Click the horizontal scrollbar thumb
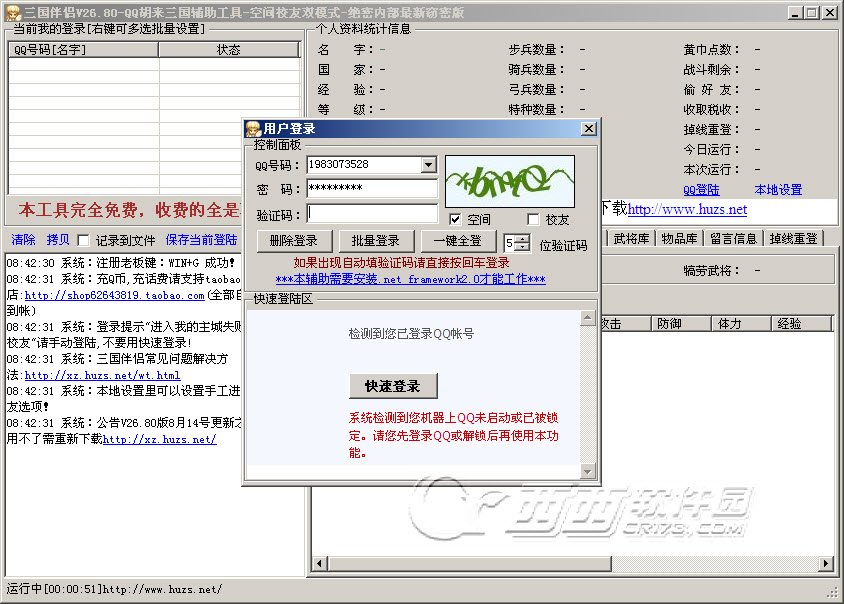The width and height of the screenshot is (844, 604). tap(469, 564)
